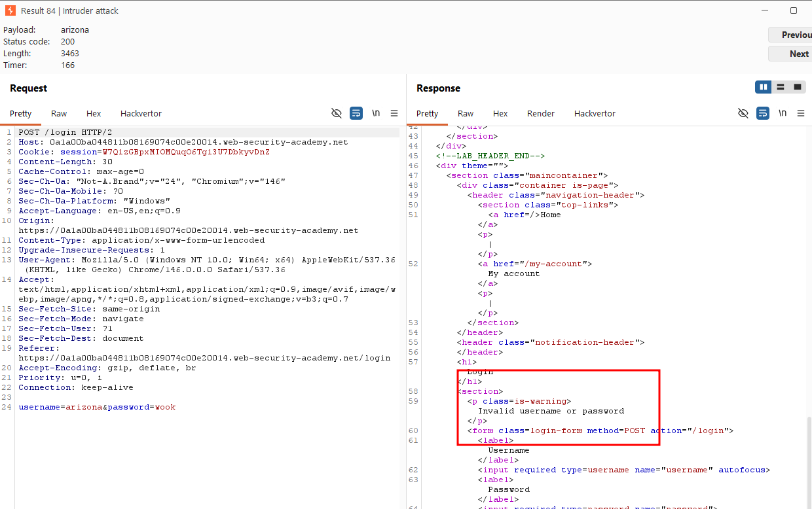Open Hackvertor tab in Response panel
Viewport: 812px width, 509px height.
click(595, 113)
